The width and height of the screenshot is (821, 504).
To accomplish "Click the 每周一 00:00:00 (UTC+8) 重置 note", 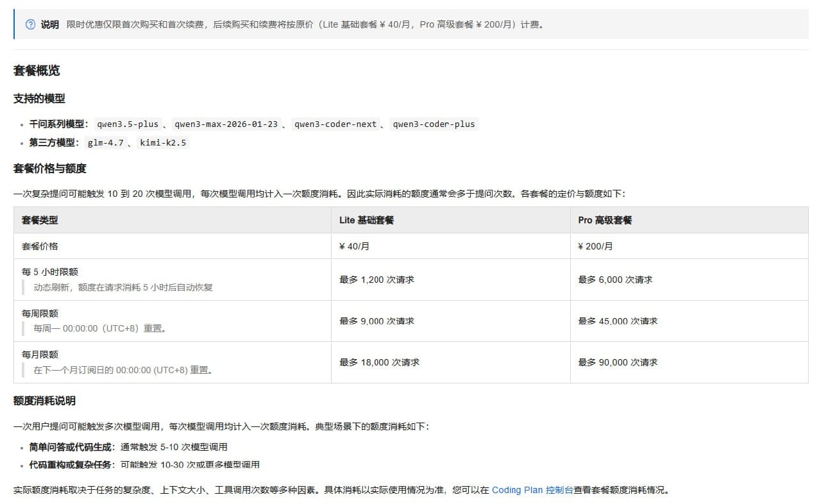I will click(x=100, y=328).
